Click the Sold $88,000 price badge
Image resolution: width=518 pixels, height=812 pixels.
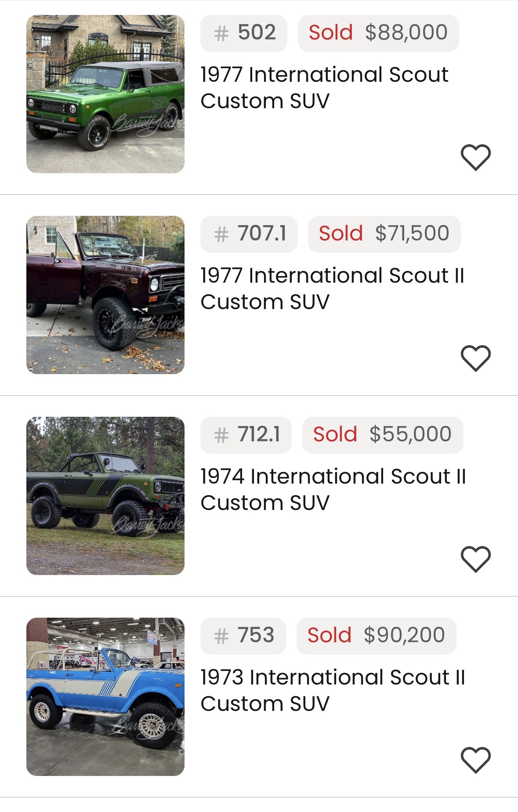[378, 33]
